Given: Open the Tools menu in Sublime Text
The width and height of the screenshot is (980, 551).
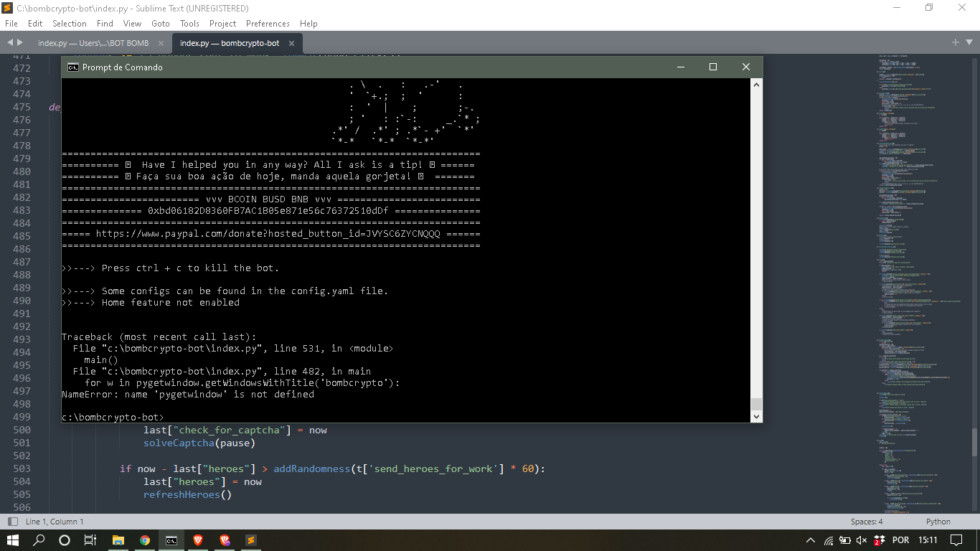Looking at the screenshot, I should pyautogui.click(x=189, y=23).
